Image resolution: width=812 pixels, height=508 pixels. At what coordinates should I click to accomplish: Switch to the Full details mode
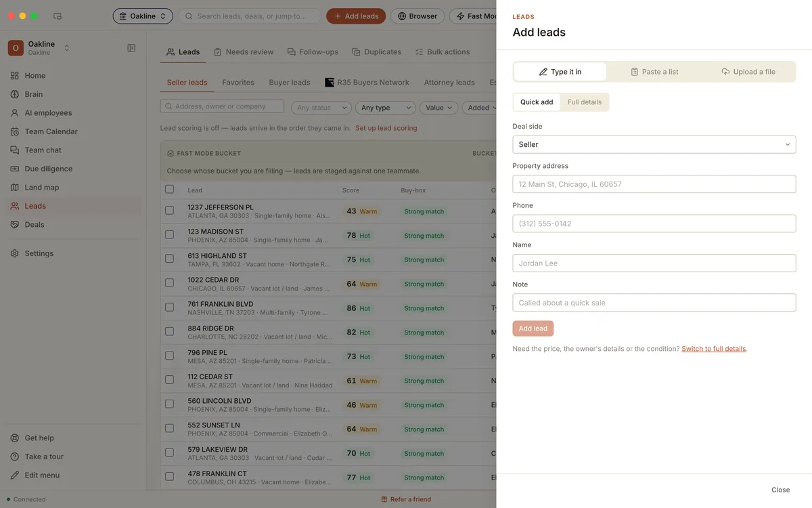(585, 102)
